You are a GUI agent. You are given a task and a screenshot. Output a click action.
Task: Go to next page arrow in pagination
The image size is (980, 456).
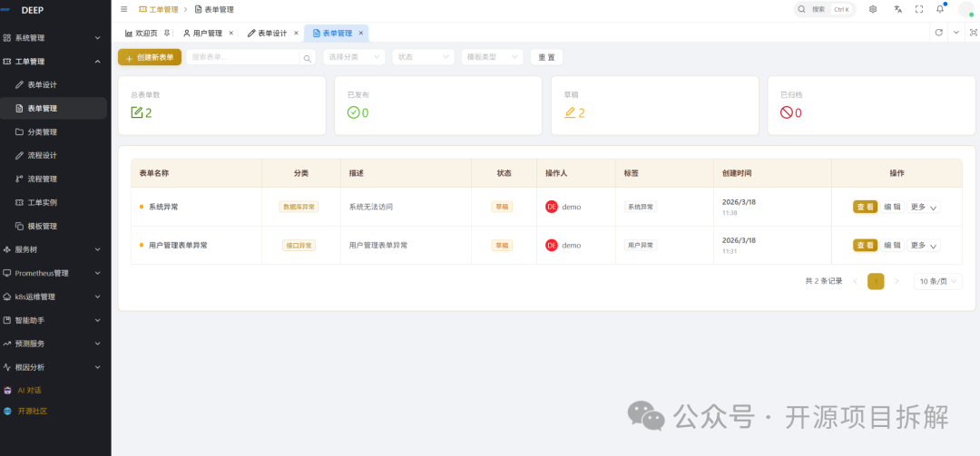(x=897, y=282)
